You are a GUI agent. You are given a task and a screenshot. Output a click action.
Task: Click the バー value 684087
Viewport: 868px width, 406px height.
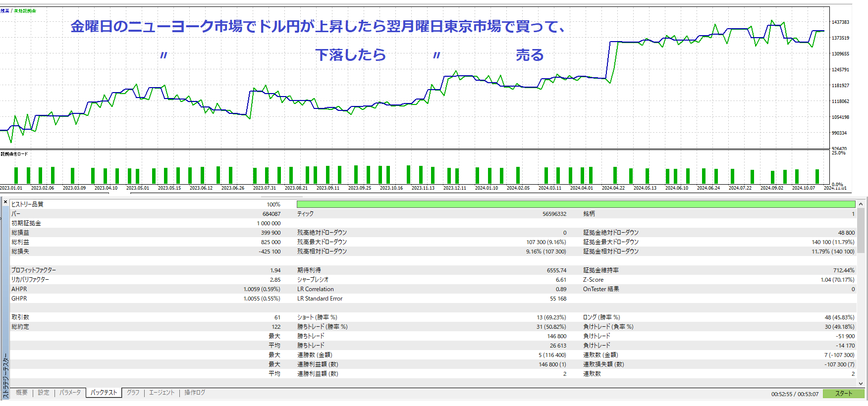pyautogui.click(x=271, y=214)
